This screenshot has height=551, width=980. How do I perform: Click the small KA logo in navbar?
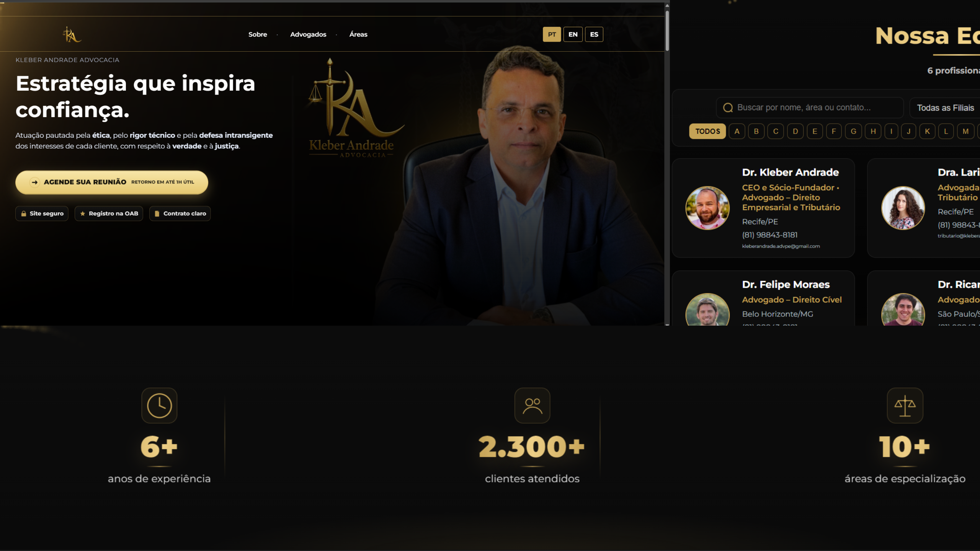[72, 34]
